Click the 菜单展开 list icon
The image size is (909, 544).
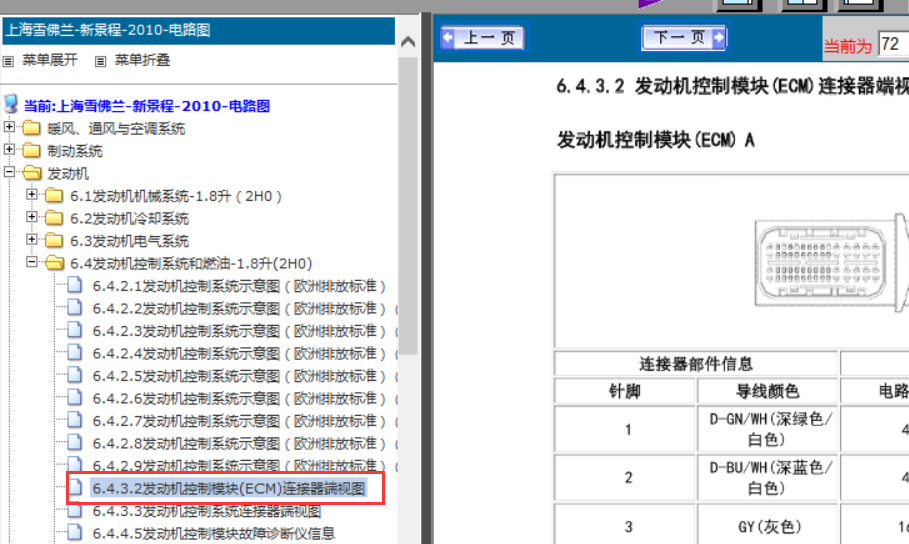coord(8,61)
